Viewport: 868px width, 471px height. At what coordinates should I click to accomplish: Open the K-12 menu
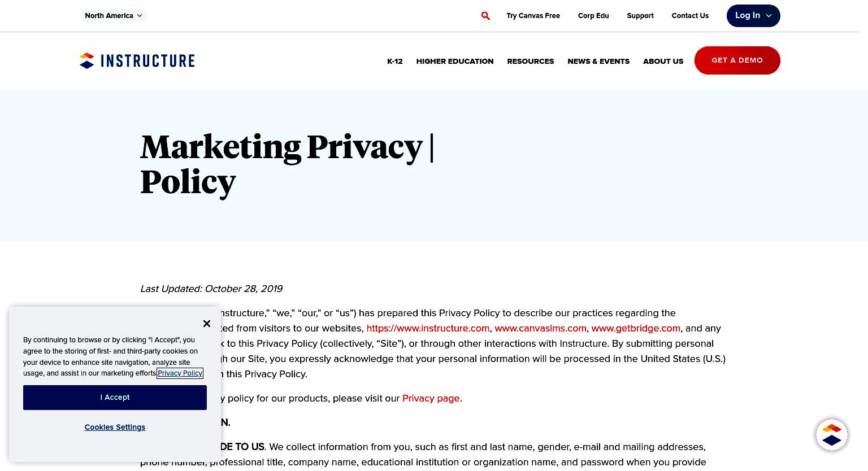(x=395, y=61)
